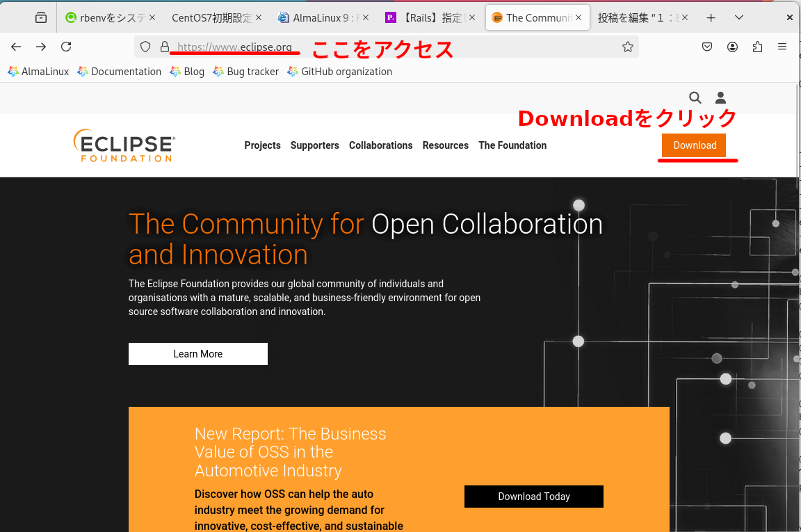Screen dimensions: 801x532
Task: Open the AlmaLinux bookmark
Action: [38, 72]
